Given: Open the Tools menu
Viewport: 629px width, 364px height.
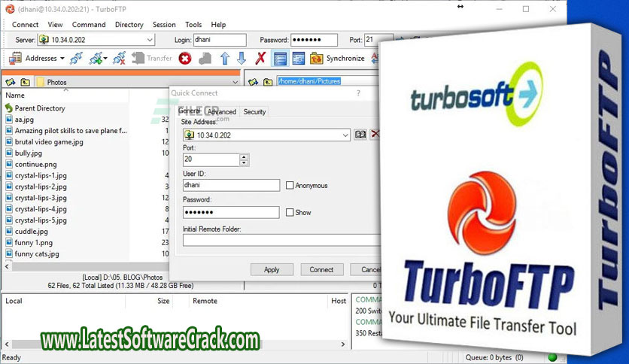Looking at the screenshot, I should point(193,25).
